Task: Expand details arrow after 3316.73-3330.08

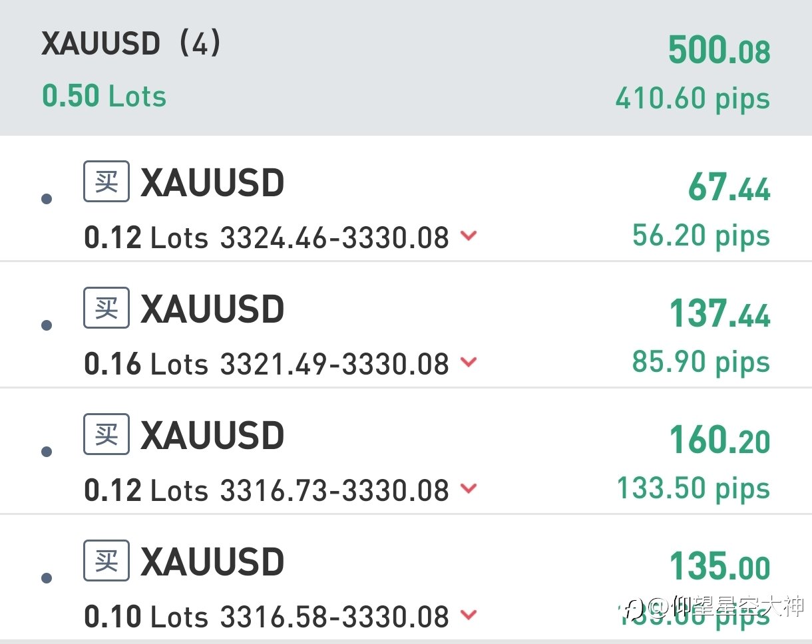Action: [469, 488]
